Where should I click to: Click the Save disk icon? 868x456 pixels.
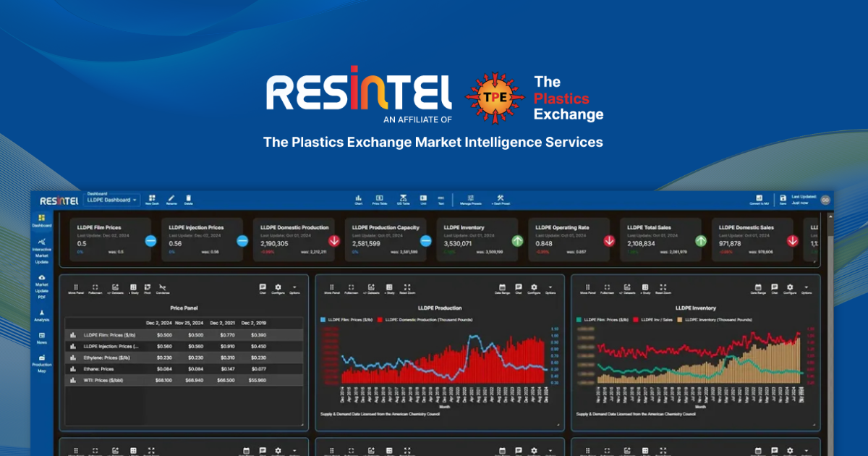click(783, 199)
